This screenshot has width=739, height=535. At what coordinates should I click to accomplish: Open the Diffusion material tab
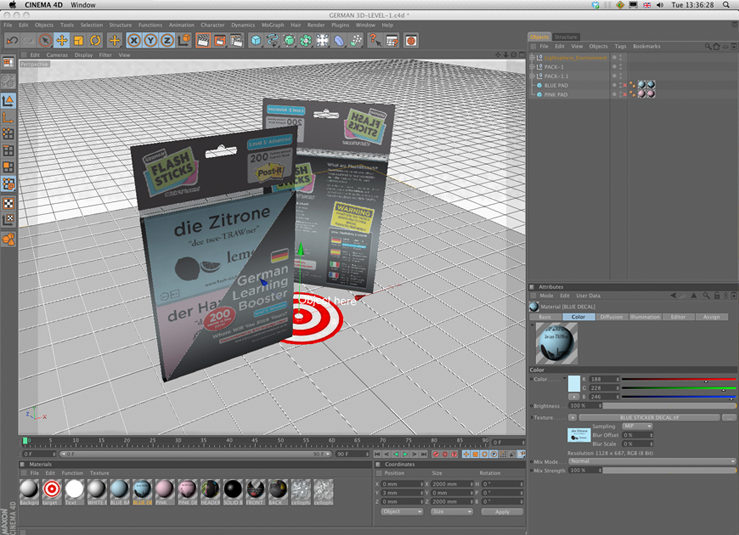pyautogui.click(x=612, y=317)
